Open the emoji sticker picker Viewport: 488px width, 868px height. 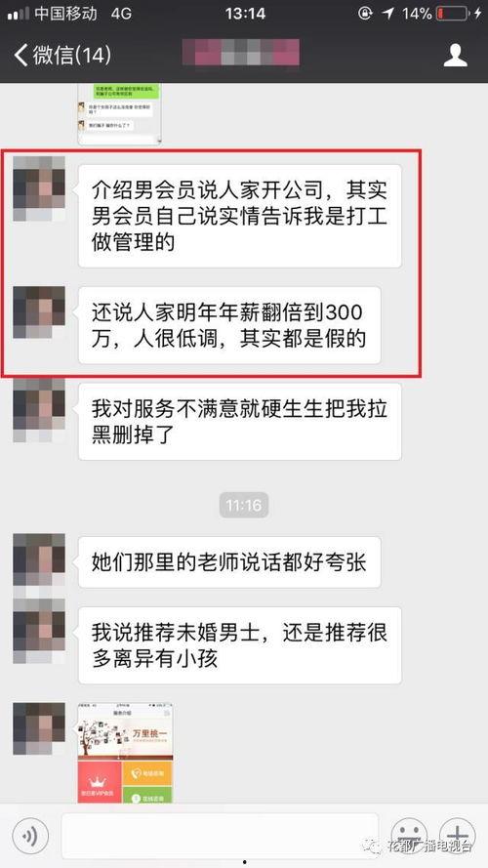[410, 836]
